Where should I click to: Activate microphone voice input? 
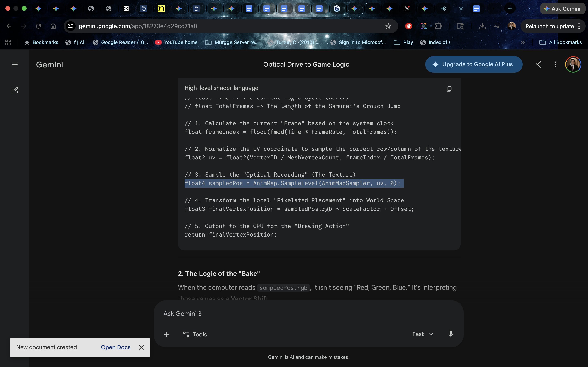point(450,334)
